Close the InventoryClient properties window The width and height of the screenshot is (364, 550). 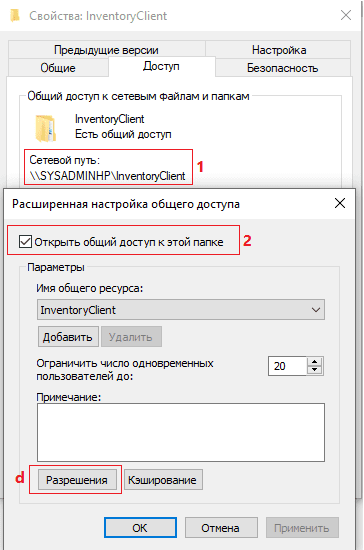tap(346, 15)
